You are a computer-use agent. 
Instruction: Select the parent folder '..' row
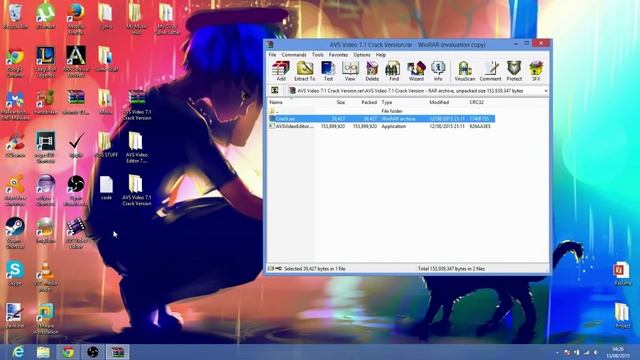tap(381, 111)
